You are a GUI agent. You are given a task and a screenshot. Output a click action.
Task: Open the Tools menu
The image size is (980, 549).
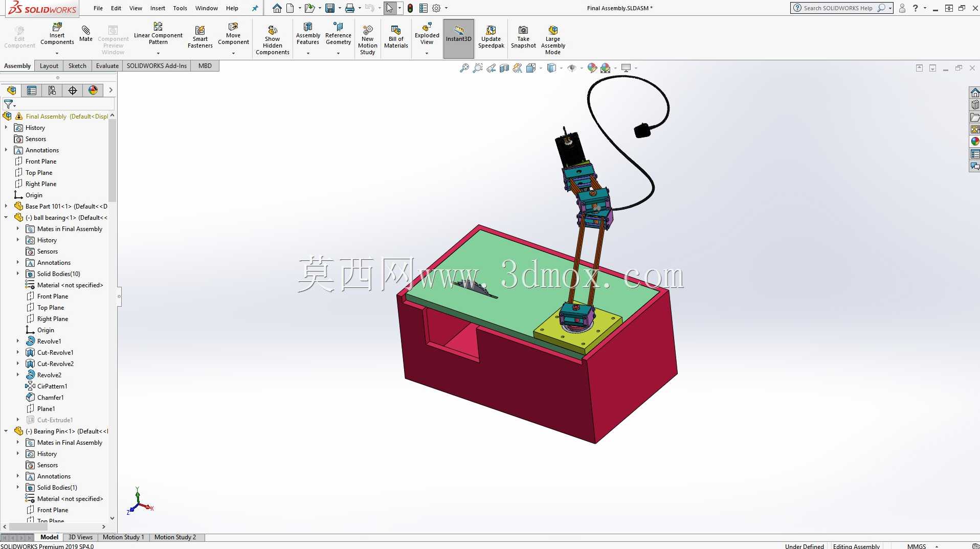pos(180,8)
